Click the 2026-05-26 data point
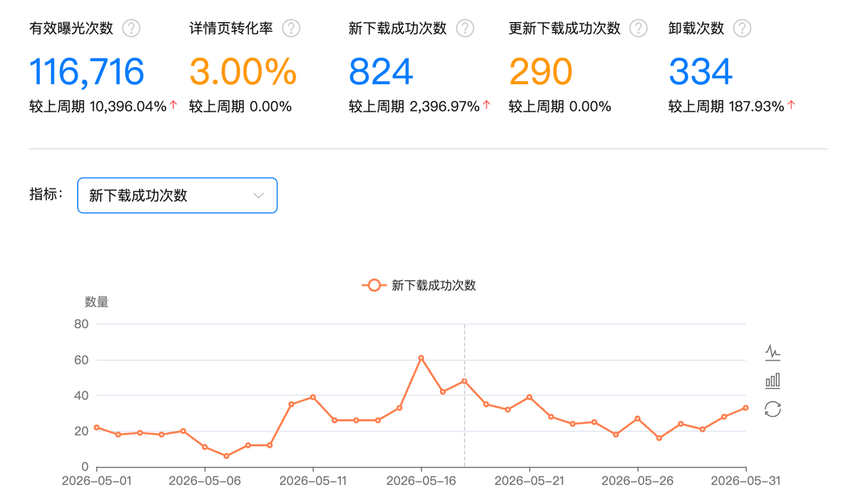Viewport: 856px width, 504px height. coord(638,418)
